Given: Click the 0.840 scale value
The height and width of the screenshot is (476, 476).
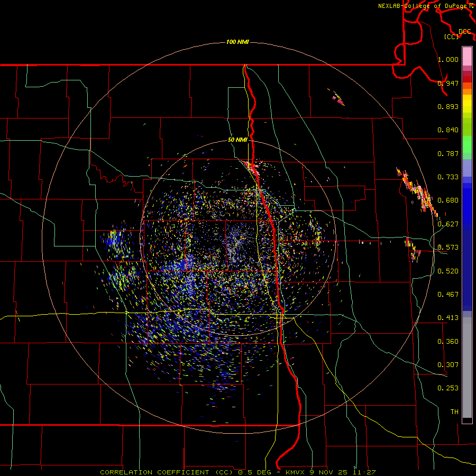Looking at the screenshot, I should pyautogui.click(x=448, y=130).
